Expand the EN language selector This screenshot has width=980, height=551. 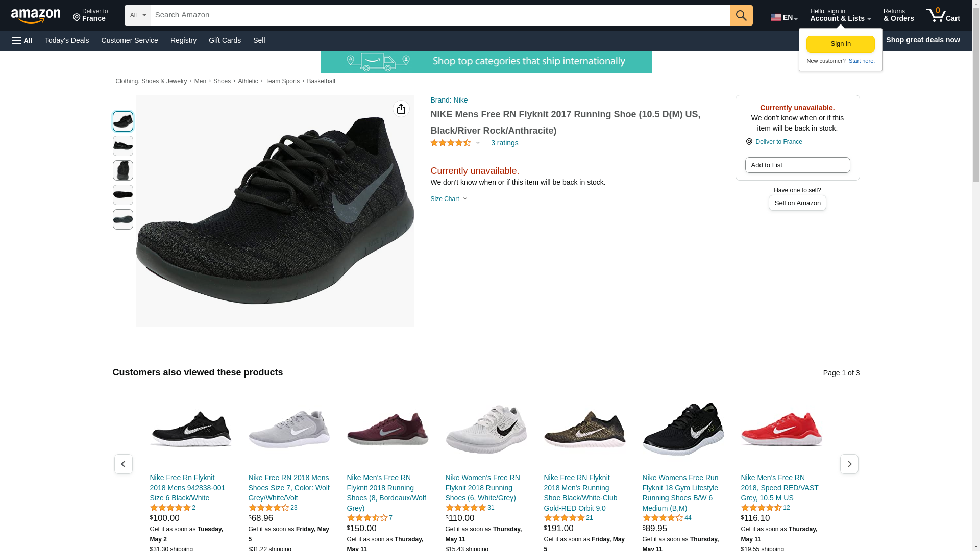(x=783, y=17)
